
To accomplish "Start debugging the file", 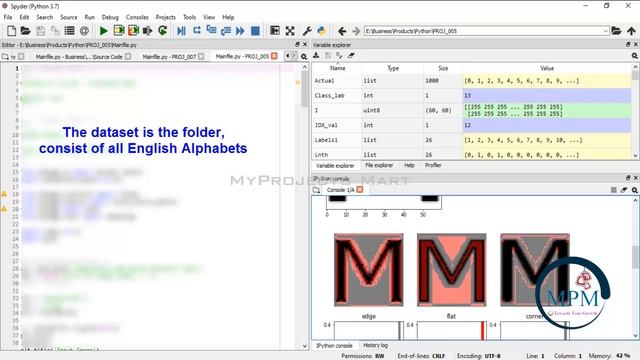I will click(x=182, y=31).
